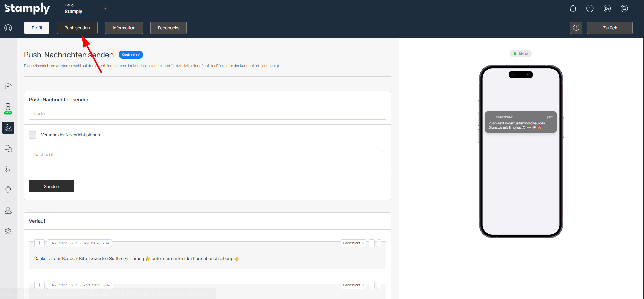Expand the Stamply account chevron in header
This screenshot has width=644, height=299.
[105, 8]
